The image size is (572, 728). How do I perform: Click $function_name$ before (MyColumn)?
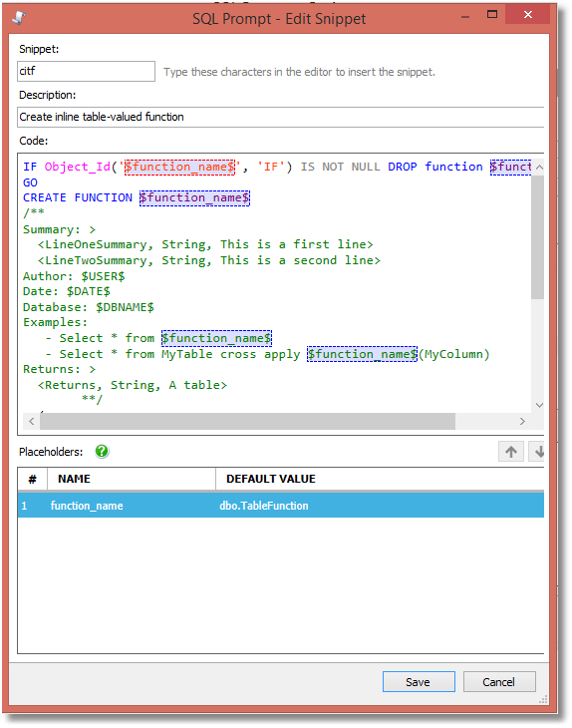(363, 354)
